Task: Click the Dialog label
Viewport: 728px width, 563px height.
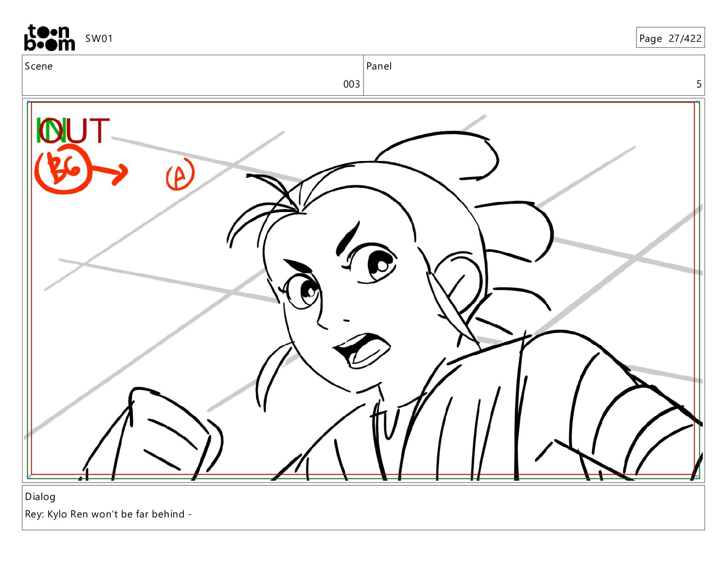Action: [40, 497]
